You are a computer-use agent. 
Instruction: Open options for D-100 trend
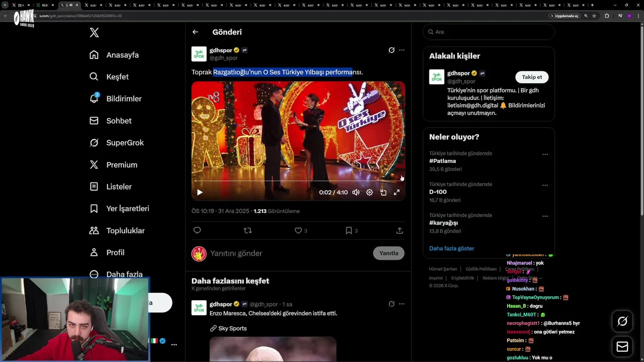[545, 185]
